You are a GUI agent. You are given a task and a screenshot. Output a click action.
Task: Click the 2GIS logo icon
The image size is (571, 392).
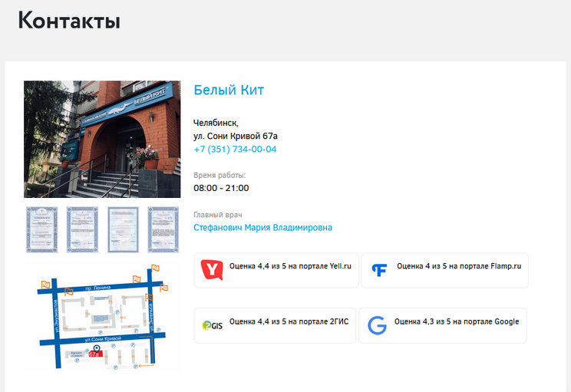pyautogui.click(x=212, y=325)
